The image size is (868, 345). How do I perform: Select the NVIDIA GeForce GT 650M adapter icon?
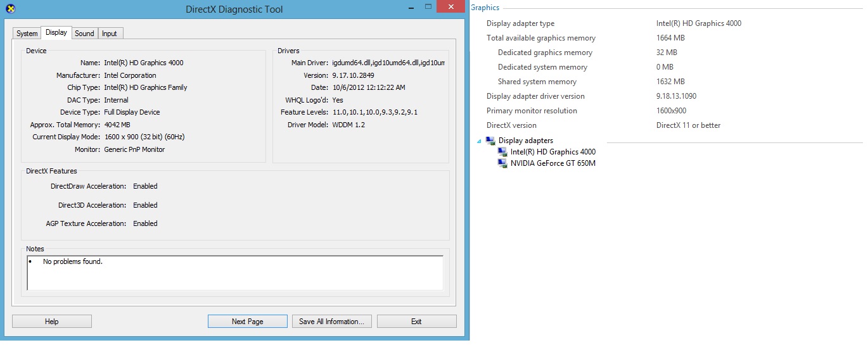click(x=502, y=163)
